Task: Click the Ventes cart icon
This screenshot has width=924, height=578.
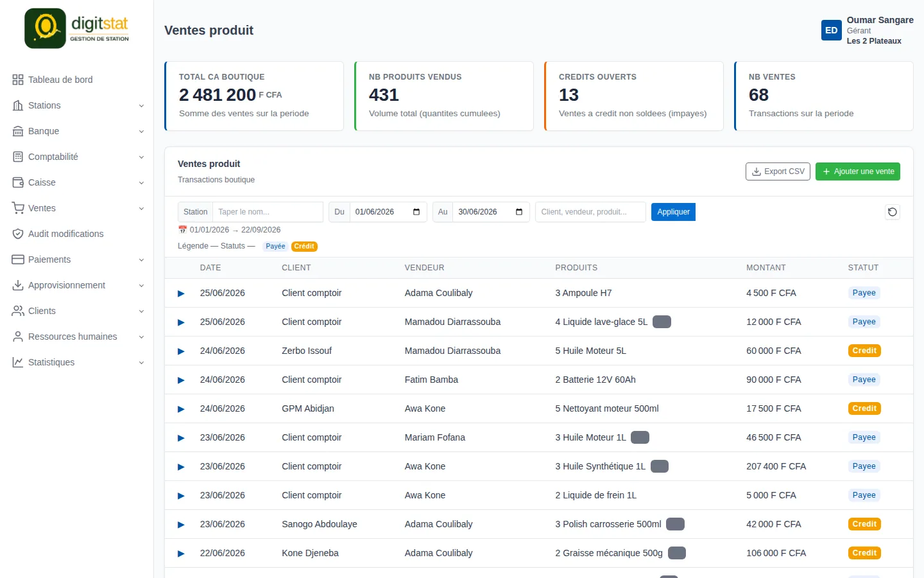Action: click(18, 208)
